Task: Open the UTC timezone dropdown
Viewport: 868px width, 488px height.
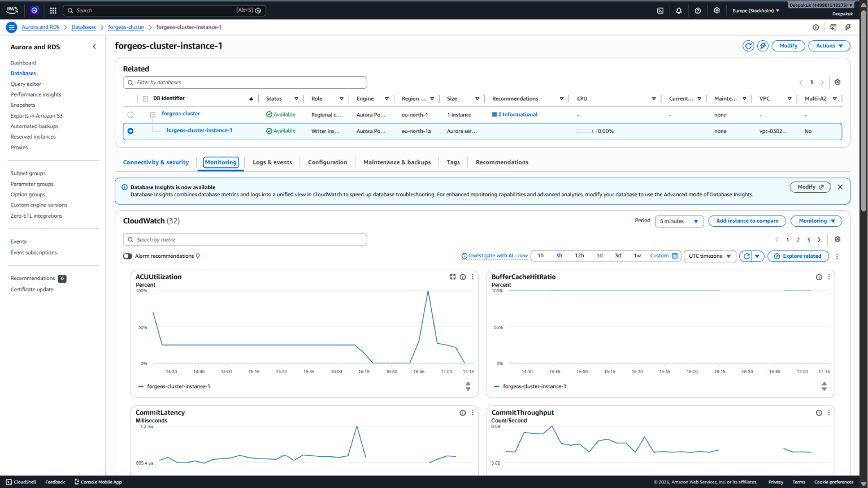Action: click(x=710, y=256)
